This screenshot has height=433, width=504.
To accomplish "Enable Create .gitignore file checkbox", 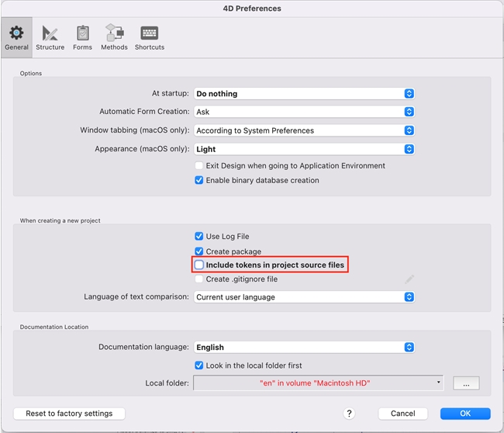I will click(200, 279).
